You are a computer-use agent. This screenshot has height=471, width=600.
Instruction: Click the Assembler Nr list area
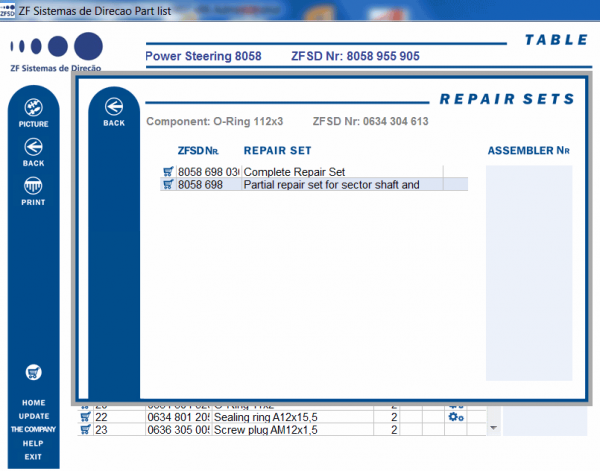coord(529,273)
